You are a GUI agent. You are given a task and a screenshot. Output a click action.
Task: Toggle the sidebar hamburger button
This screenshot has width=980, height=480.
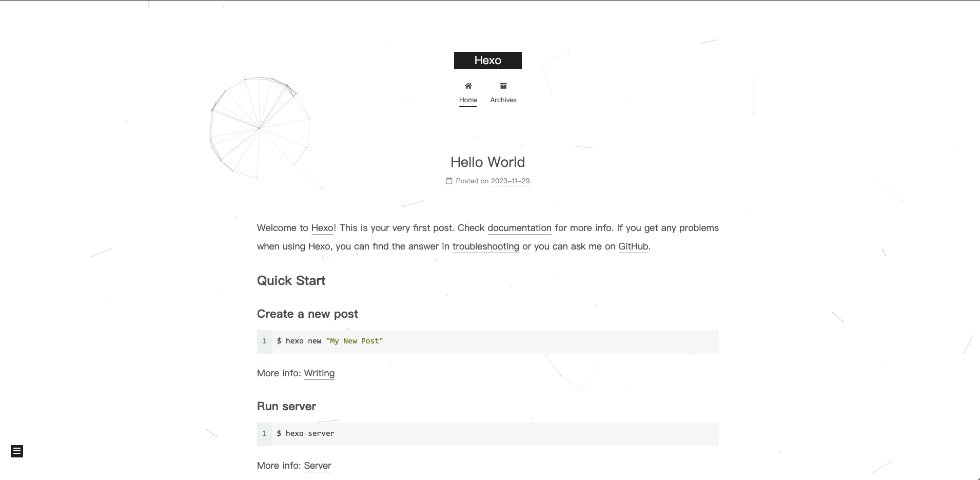[x=17, y=451]
